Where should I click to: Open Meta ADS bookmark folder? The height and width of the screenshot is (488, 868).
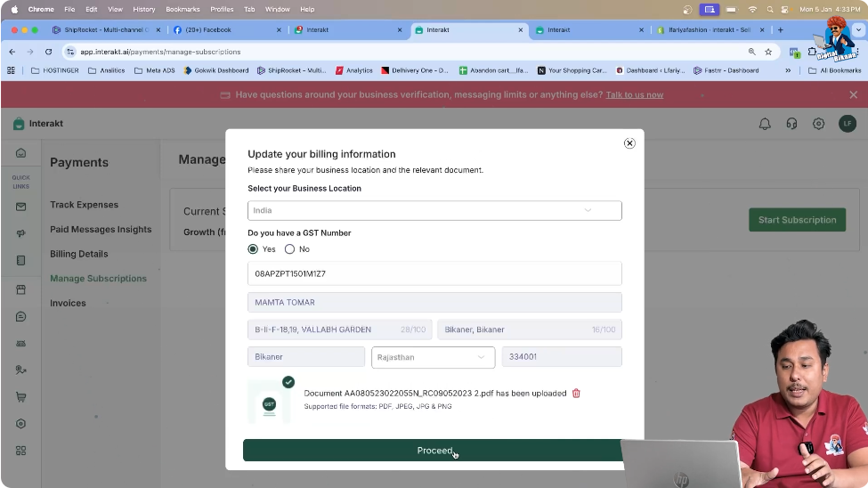pyautogui.click(x=154, y=70)
